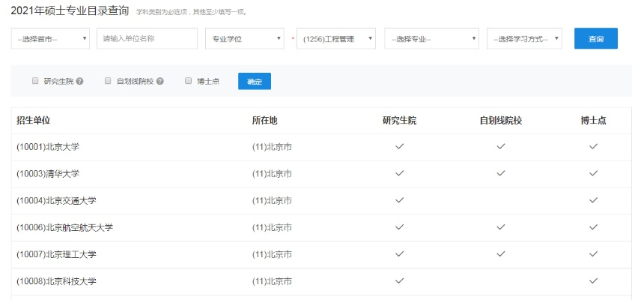
Task: Open the 选择省市 dropdown
Action: point(50,38)
